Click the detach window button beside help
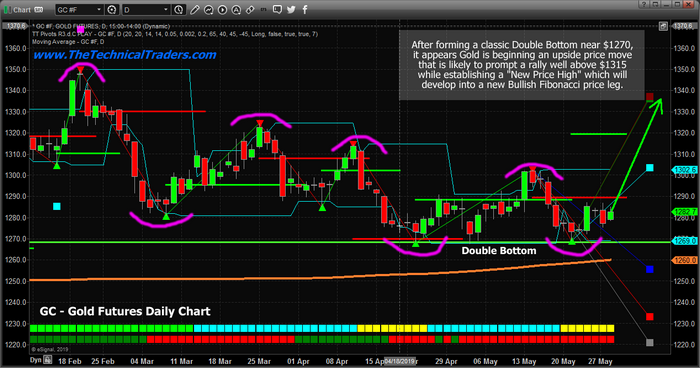Image resolution: width=700 pixels, height=368 pixels. (655, 4)
